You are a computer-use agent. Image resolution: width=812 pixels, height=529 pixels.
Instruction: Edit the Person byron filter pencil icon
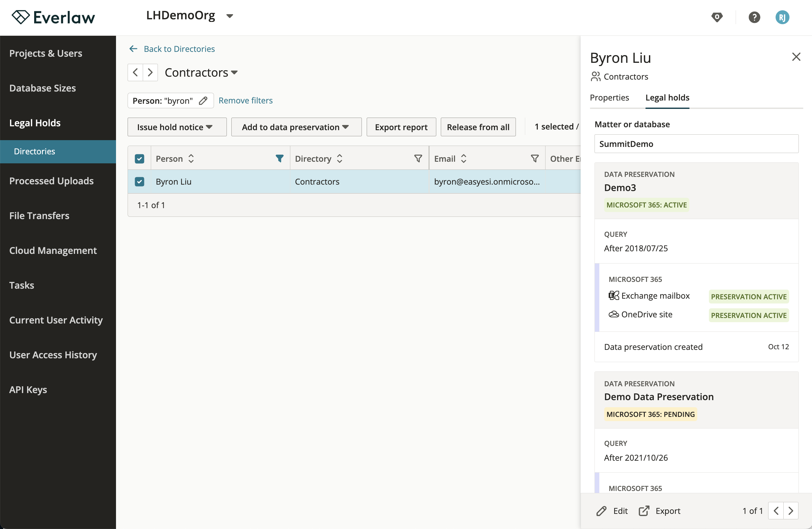pyautogui.click(x=203, y=101)
